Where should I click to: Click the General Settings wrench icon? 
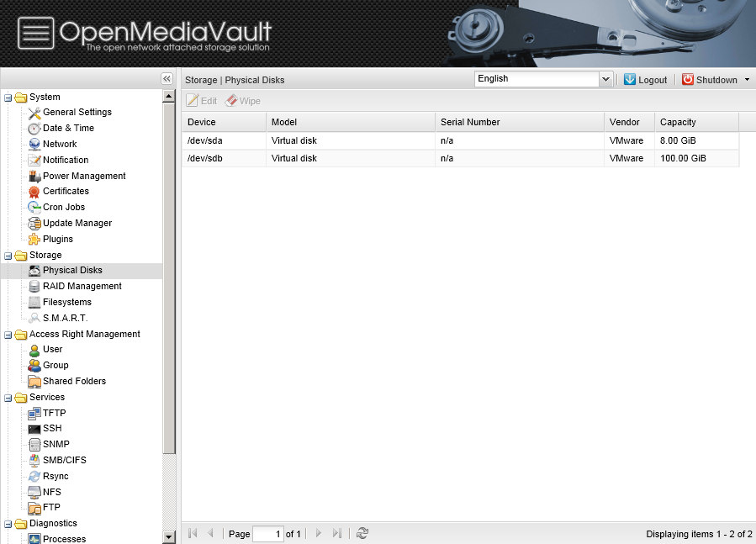[x=34, y=113]
